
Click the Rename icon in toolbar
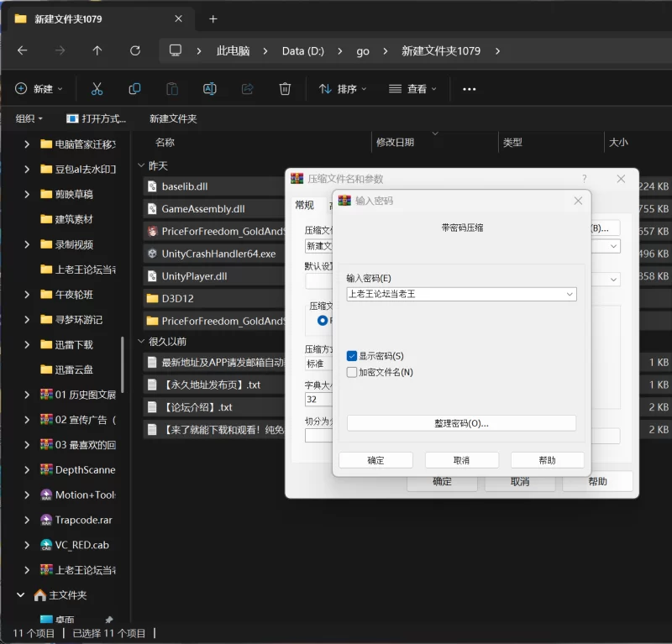(x=209, y=89)
